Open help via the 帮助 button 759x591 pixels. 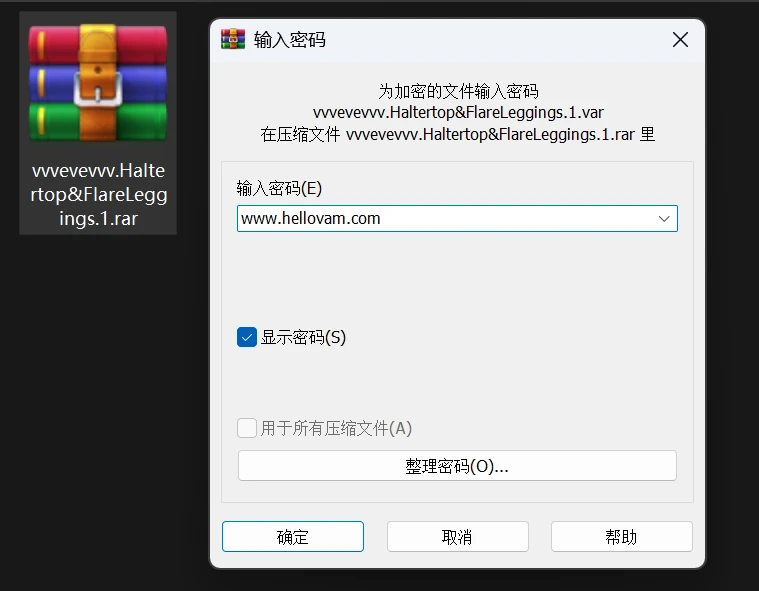click(622, 536)
